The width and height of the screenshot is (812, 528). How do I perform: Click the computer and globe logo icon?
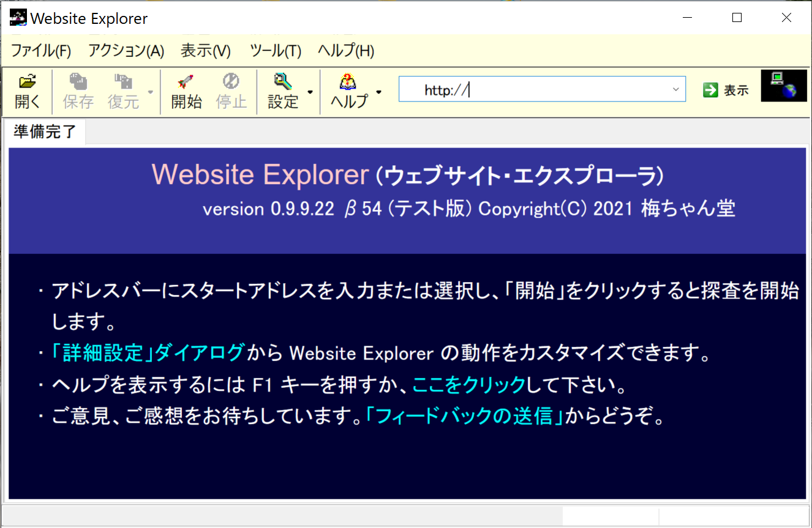784,86
